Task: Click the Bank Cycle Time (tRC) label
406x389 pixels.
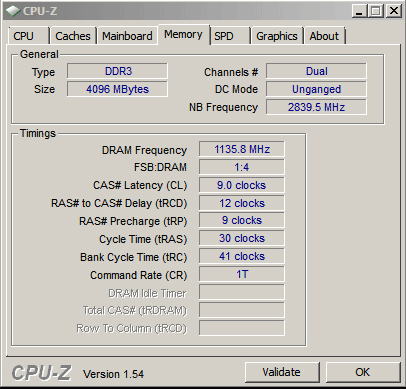Action: [x=133, y=257]
